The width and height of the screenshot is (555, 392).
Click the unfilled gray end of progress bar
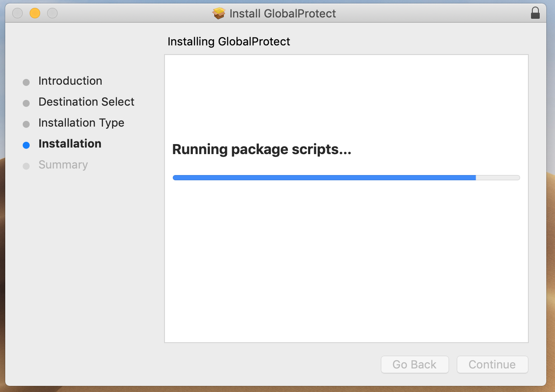pos(497,178)
